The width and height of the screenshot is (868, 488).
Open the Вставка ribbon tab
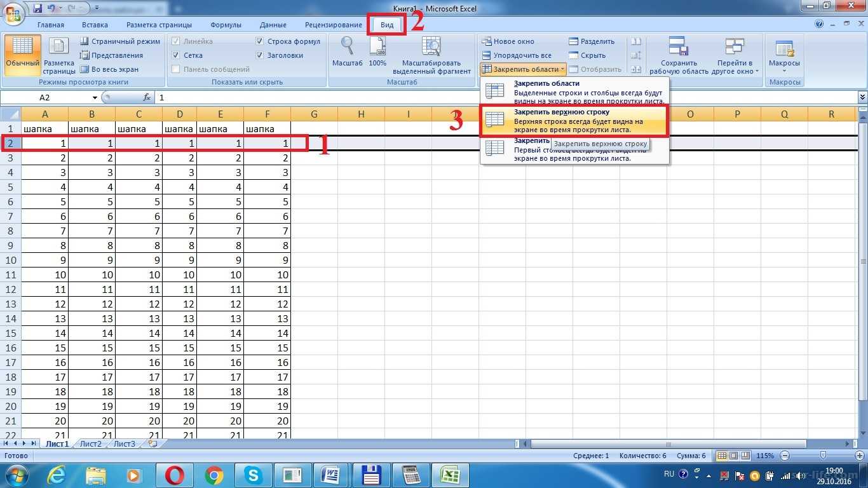click(x=95, y=25)
